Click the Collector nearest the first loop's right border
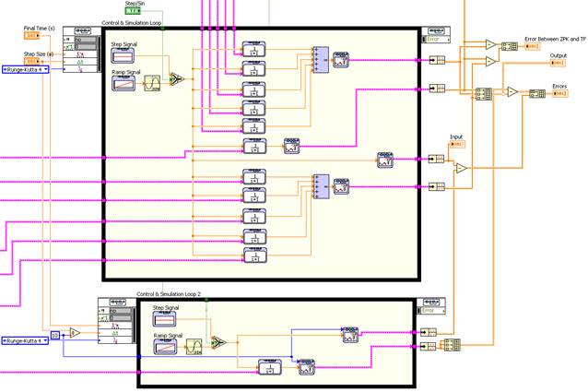588x392 pixels. (385, 160)
